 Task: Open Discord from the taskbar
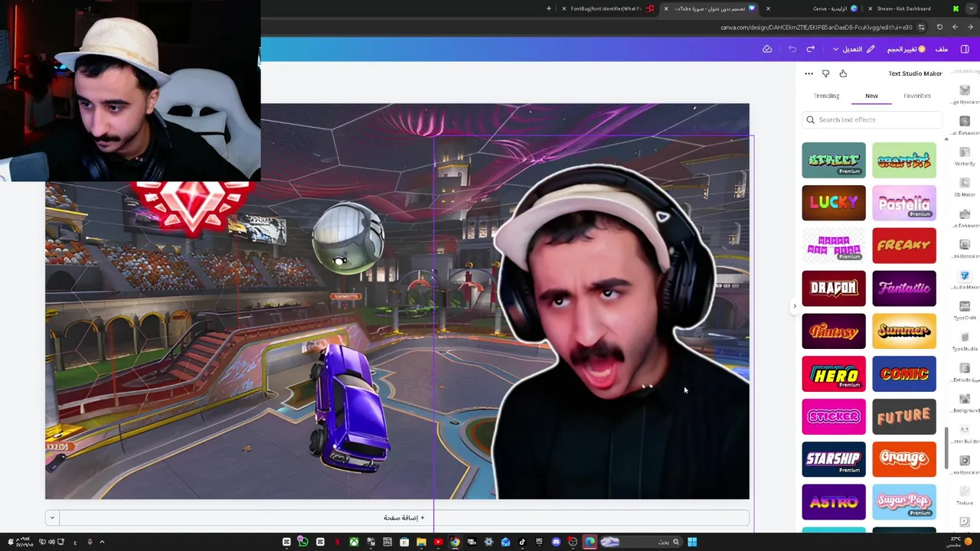click(556, 542)
